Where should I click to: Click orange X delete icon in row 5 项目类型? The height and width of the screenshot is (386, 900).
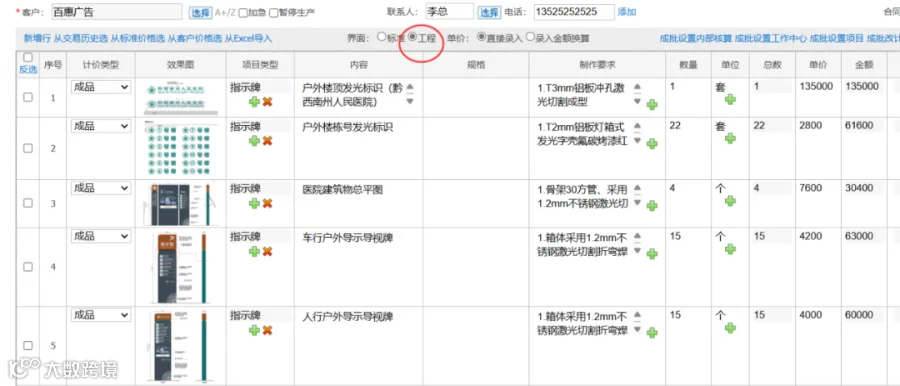click(267, 330)
